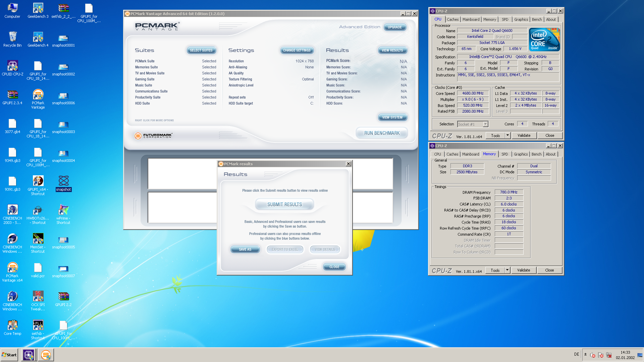This screenshot has width=644, height=362.
Task: Click the Futuremark Corporation logo
Action: pos(153,135)
